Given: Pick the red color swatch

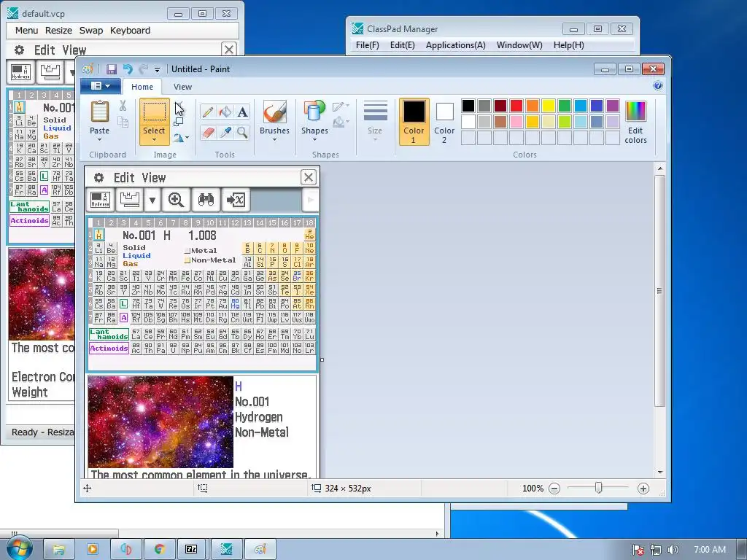Looking at the screenshot, I should coord(516,106).
